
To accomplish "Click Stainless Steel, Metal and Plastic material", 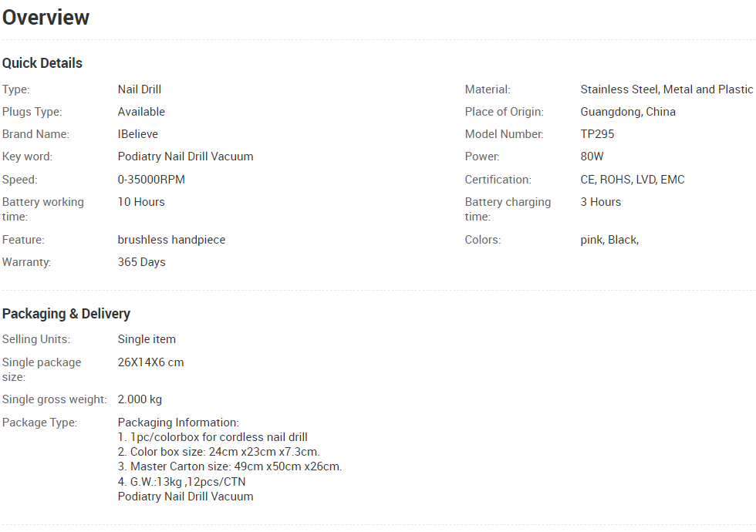I will [x=667, y=89].
